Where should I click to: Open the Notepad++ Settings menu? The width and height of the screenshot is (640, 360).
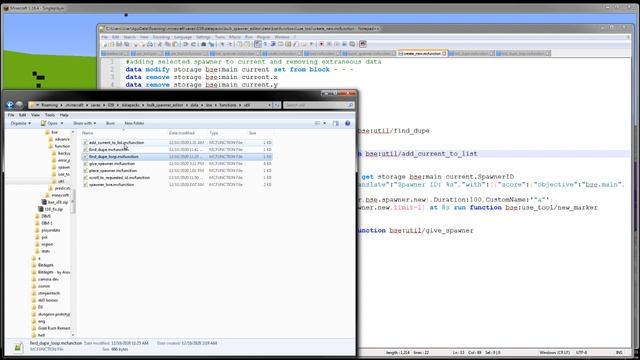pos(203,37)
